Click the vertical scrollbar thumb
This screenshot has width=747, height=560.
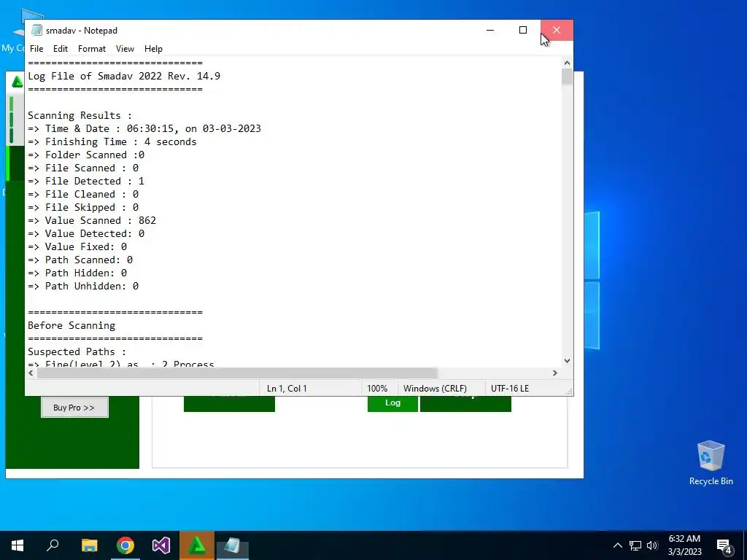click(x=567, y=77)
